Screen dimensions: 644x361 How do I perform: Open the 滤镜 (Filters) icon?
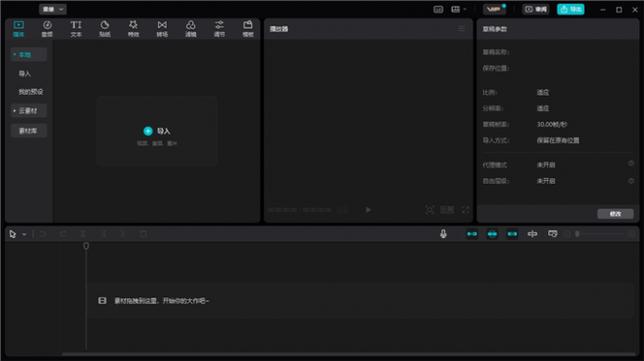[191, 29]
